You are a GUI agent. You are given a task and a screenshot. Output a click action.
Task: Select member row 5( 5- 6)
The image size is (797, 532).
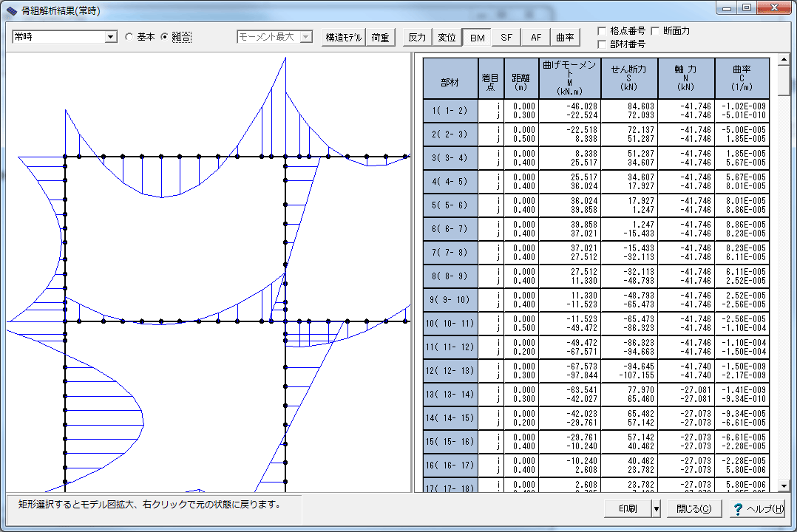pyautogui.click(x=450, y=205)
